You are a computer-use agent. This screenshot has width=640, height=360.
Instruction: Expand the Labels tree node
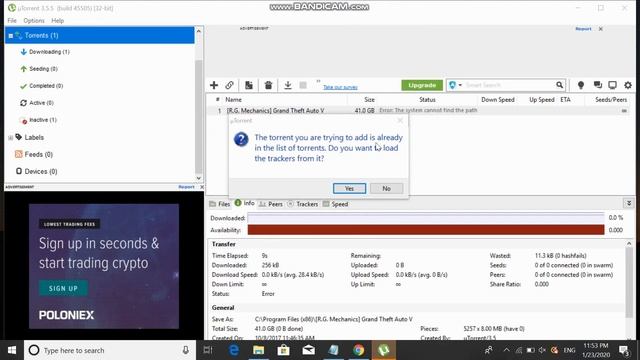11,138
